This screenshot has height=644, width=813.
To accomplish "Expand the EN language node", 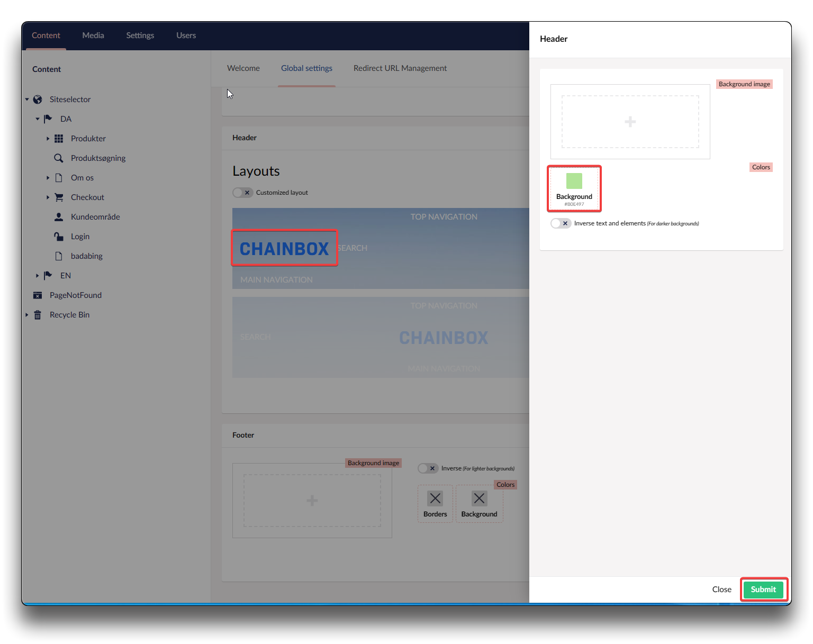I will (37, 276).
